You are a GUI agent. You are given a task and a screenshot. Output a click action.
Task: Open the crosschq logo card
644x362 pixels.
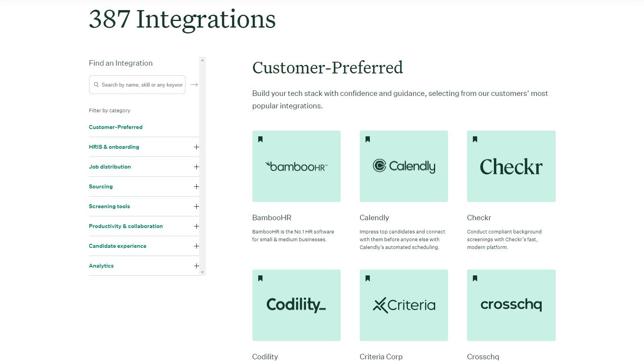(511, 305)
